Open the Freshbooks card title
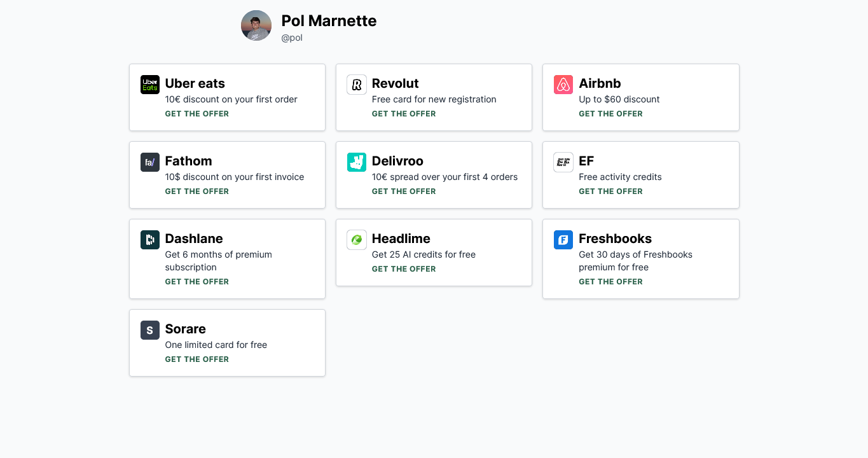The image size is (868, 458). [615, 239]
